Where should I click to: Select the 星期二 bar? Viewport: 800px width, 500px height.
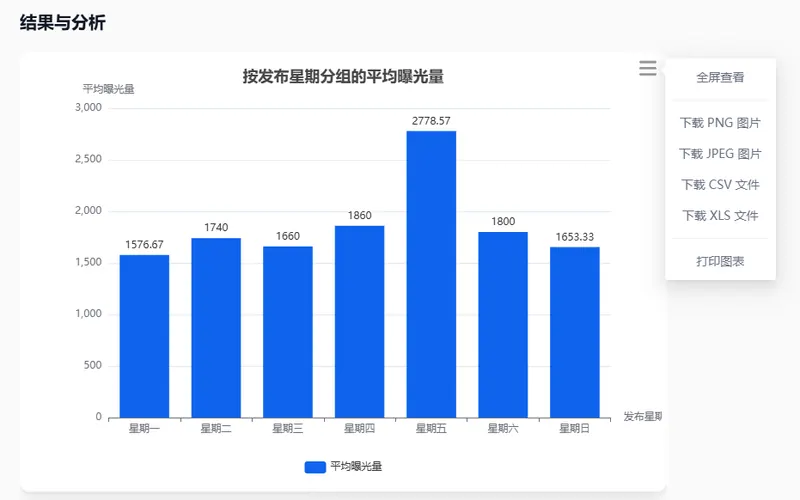(216, 328)
